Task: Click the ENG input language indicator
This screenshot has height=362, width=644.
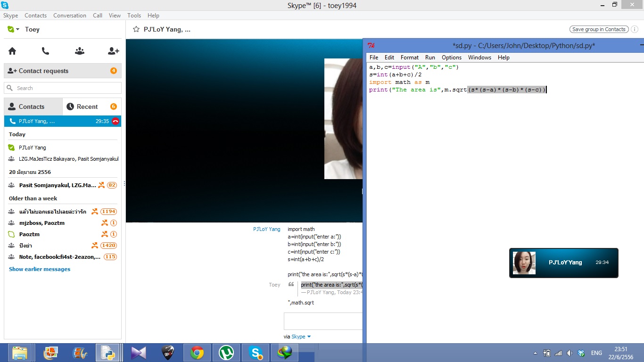Action: [x=596, y=353]
